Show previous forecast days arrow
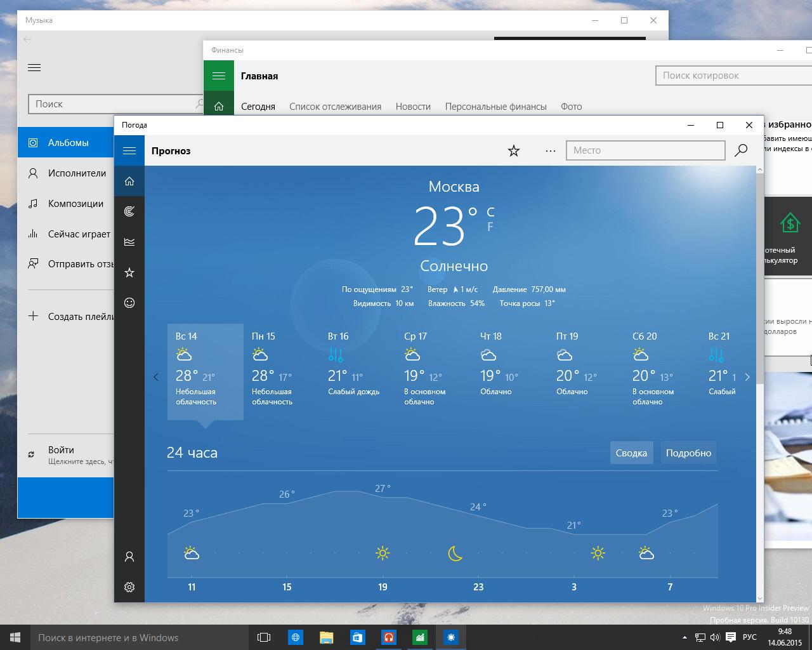This screenshot has height=650, width=812. (156, 377)
